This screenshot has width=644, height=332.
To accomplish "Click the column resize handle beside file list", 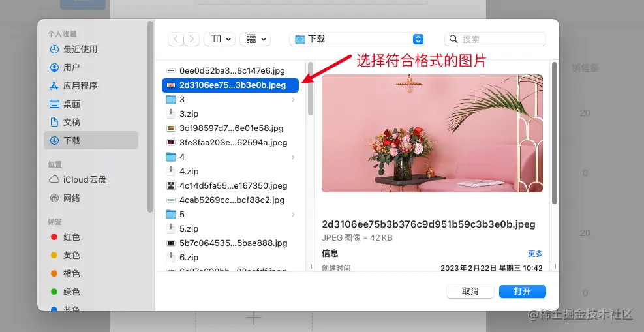I will point(311,267).
